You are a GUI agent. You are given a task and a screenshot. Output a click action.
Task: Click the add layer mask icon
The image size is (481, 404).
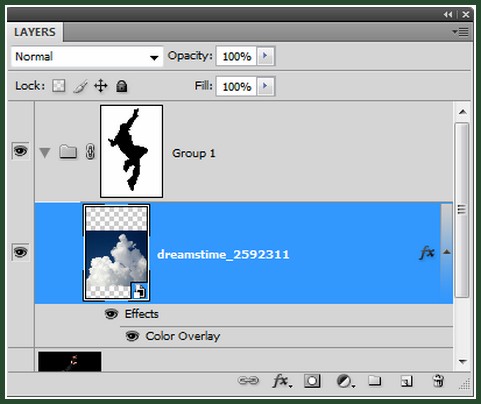pyautogui.click(x=312, y=381)
